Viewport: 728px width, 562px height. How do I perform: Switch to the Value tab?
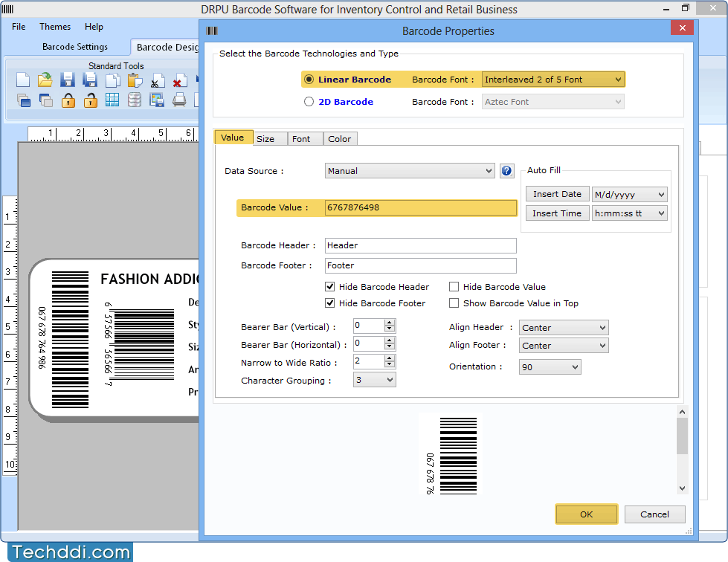[233, 138]
